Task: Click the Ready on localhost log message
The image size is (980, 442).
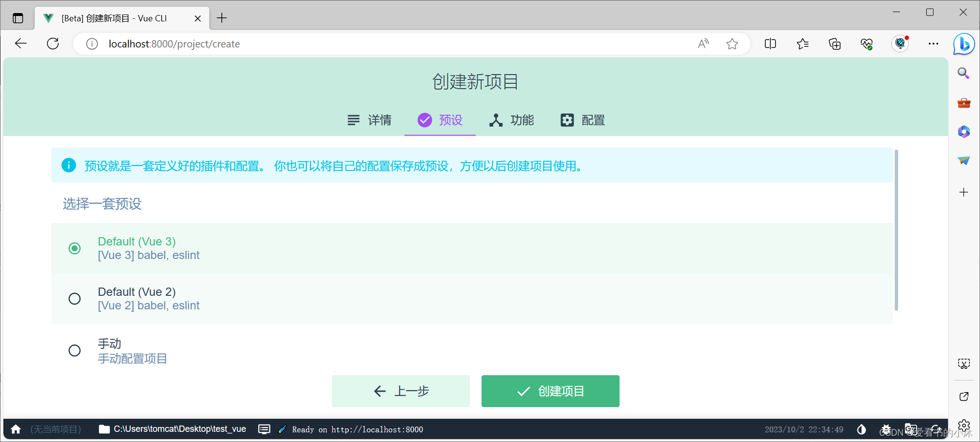Action: [358, 429]
